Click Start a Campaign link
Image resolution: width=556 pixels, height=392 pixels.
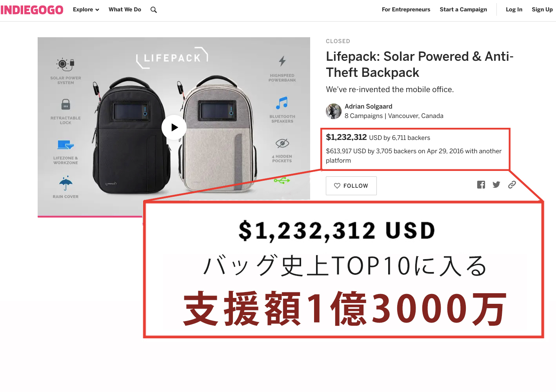pos(463,9)
